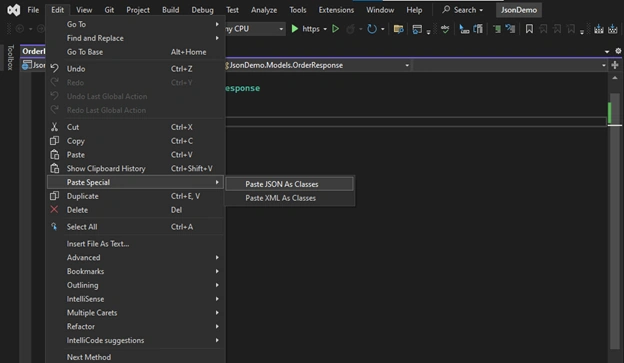The width and height of the screenshot is (624, 363).
Task: Open the Help menu
Action: coord(414,10)
